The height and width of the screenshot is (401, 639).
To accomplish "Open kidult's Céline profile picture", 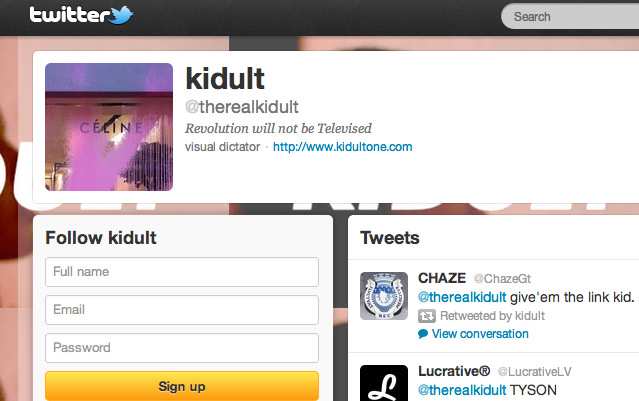I will [109, 127].
